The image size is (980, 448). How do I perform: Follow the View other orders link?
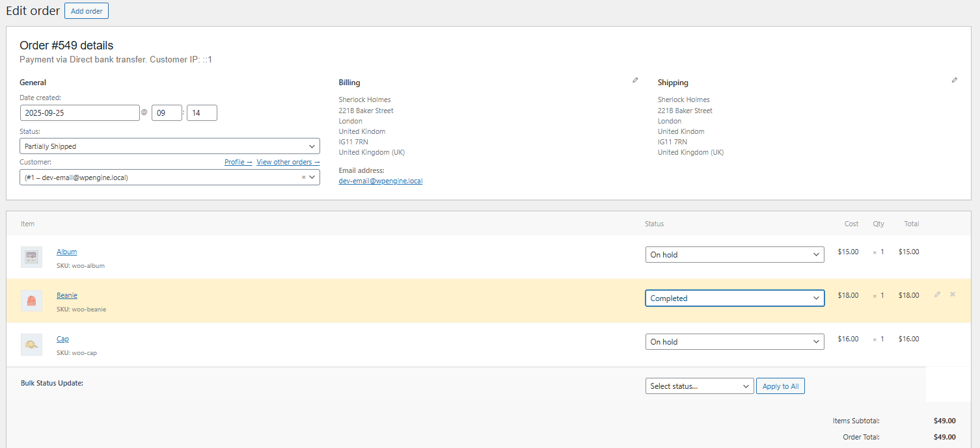pos(288,162)
